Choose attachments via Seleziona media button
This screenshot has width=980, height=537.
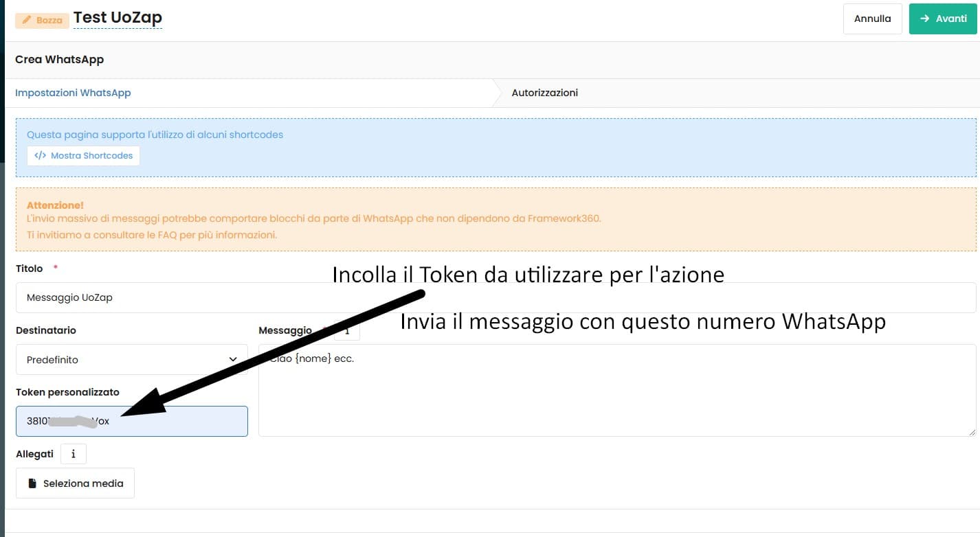pyautogui.click(x=75, y=483)
